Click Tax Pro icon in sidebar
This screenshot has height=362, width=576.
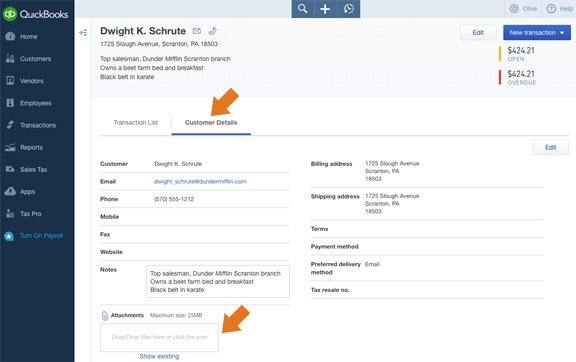(10, 214)
